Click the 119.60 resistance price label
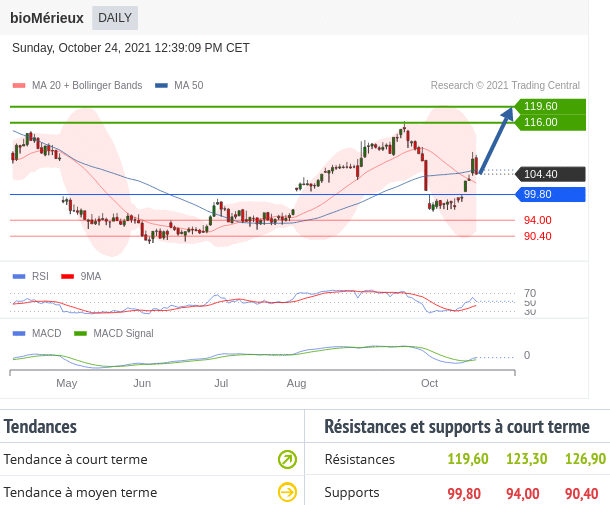 tap(550, 106)
